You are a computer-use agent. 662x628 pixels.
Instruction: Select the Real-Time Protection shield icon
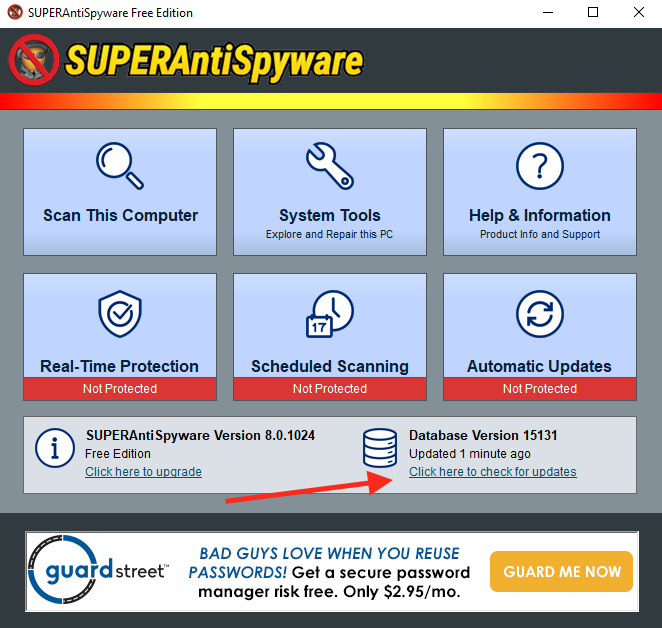pyautogui.click(x=120, y=315)
